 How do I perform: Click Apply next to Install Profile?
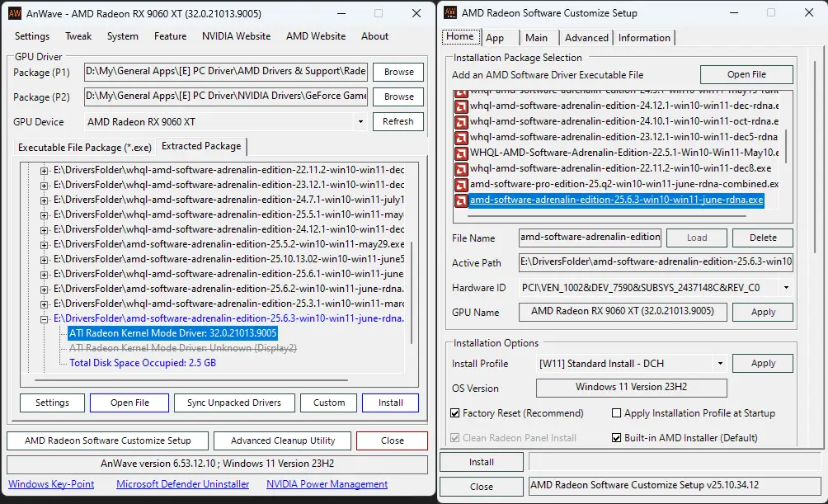coord(763,363)
